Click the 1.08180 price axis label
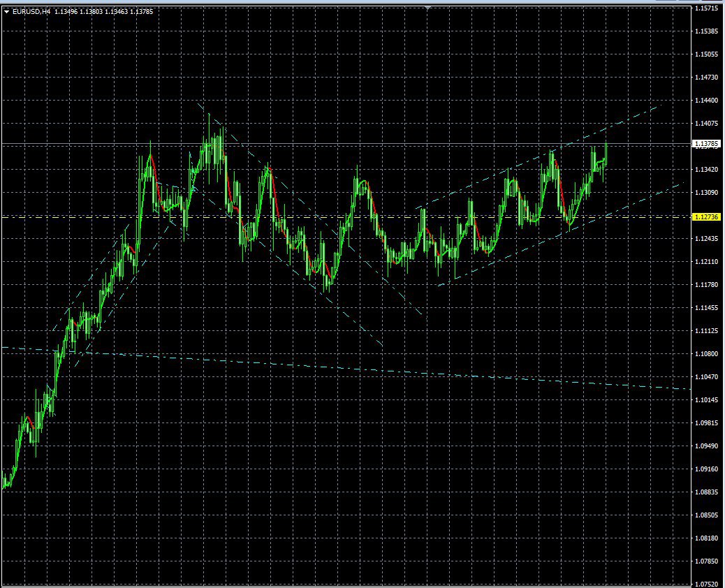 click(x=707, y=538)
